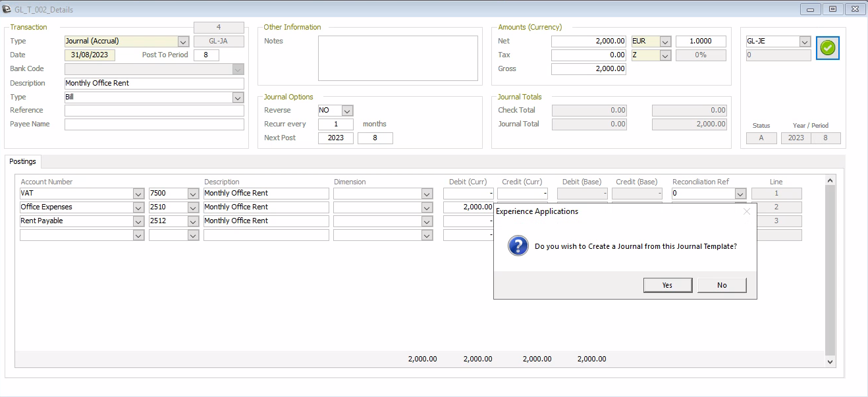
Task: Open the Z tax code dropdown
Action: (x=666, y=55)
